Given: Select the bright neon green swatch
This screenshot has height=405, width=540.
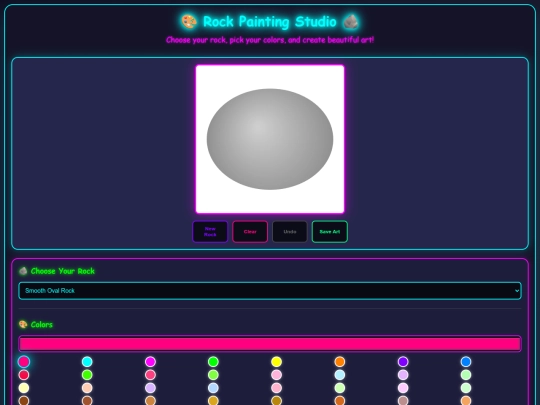Looking at the screenshot, I should (213, 362).
